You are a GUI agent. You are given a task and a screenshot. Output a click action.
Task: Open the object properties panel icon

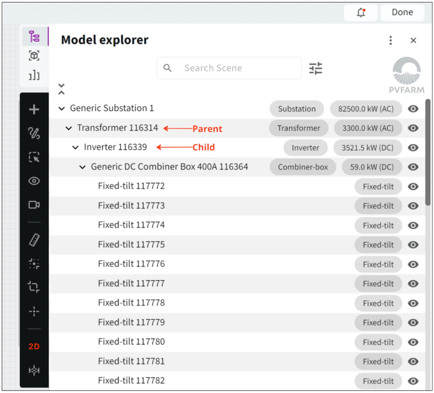click(x=34, y=55)
